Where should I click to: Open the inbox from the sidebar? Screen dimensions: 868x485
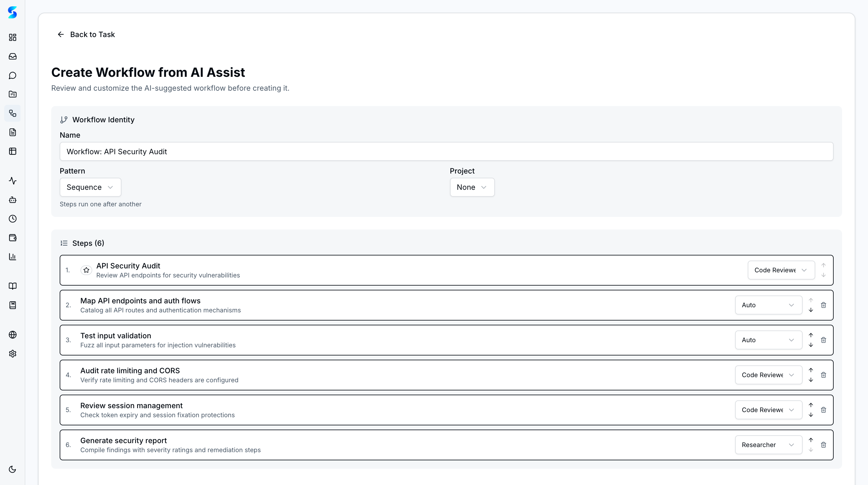[12, 56]
